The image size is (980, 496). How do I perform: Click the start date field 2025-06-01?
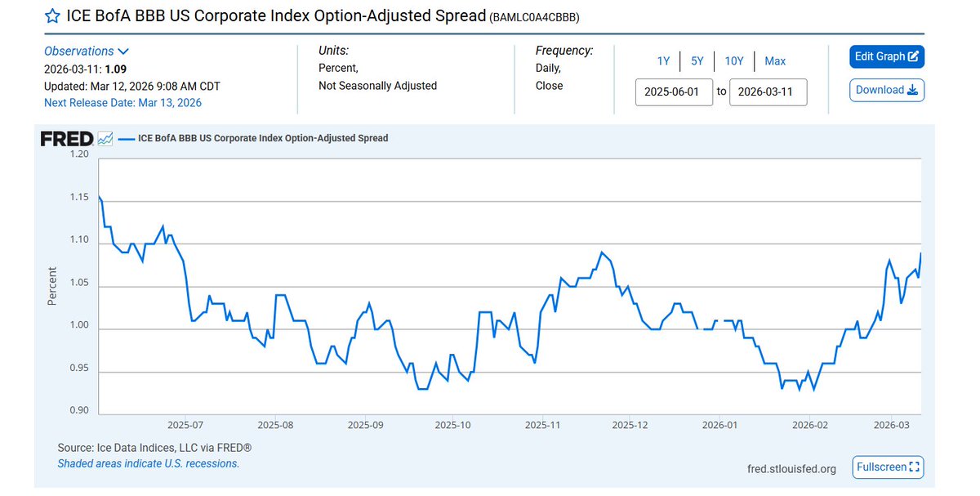(x=674, y=92)
